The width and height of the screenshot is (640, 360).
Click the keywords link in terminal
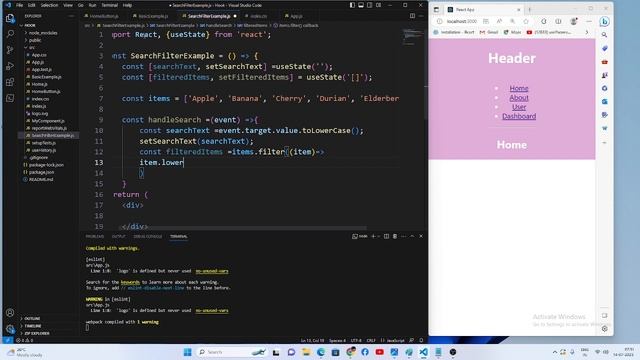(130, 282)
